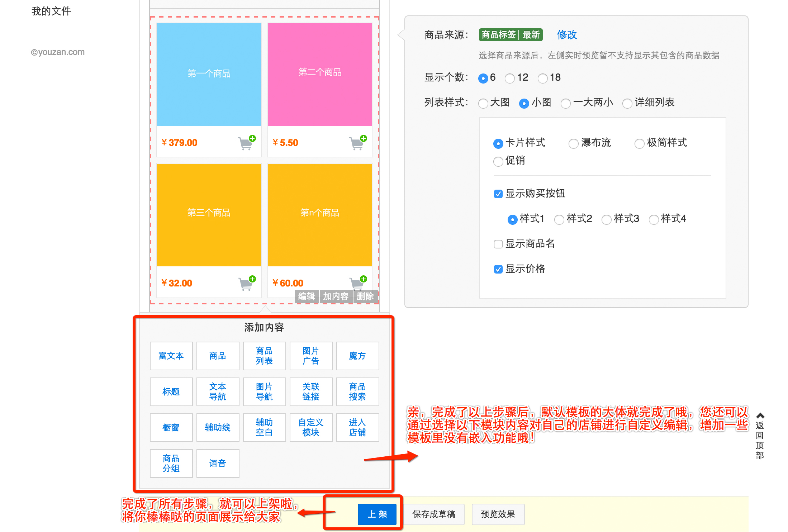Image resolution: width=788 pixels, height=532 pixels.
Task: Add third product ¥32.00 to cart
Action: pos(247,283)
